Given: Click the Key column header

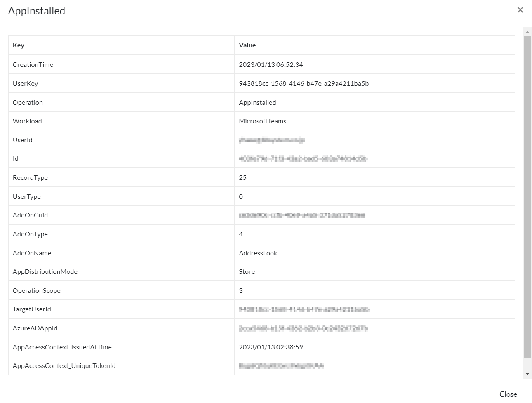Looking at the screenshot, I should point(19,45).
